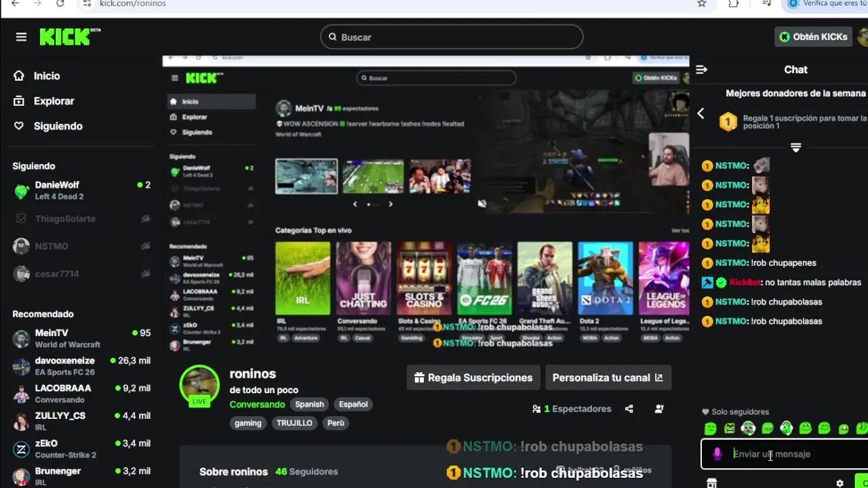Open Explorar in sidebar

pos(54,101)
